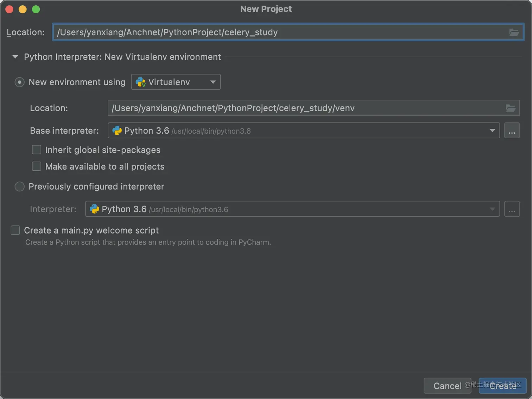Click ellipsis button beside Previously configured Interpreter
532x399 pixels.
point(512,209)
